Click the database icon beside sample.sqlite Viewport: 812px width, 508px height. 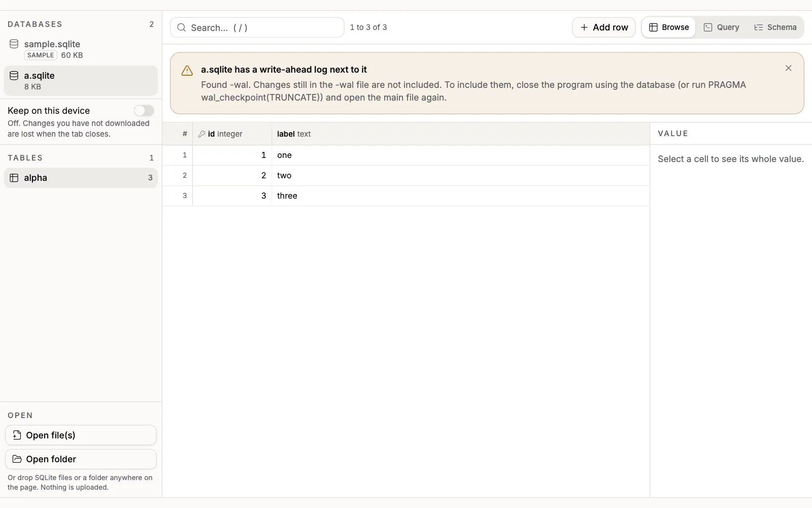point(14,44)
